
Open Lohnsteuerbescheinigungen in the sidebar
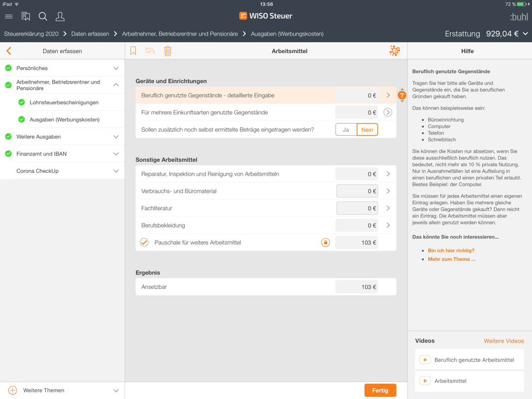[64, 103]
